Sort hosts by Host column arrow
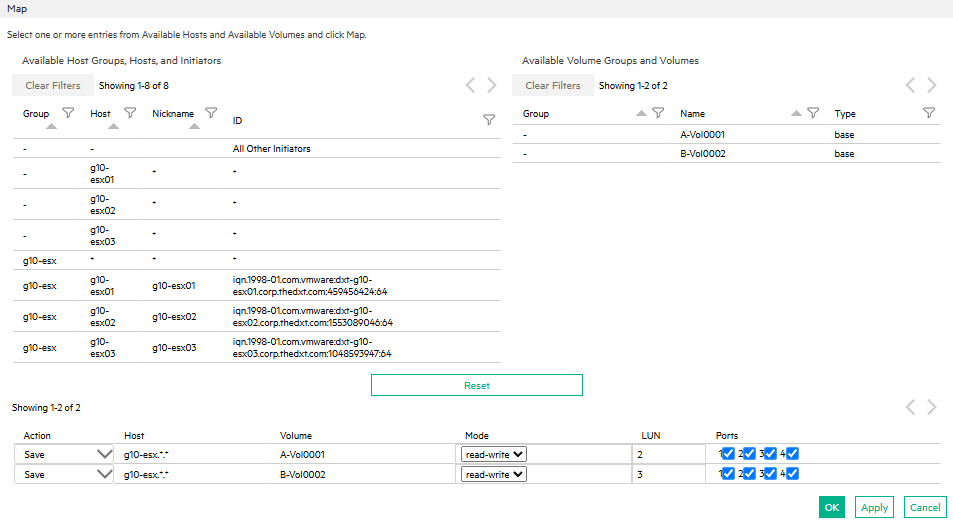The width and height of the screenshot is (953, 523). coord(114,126)
